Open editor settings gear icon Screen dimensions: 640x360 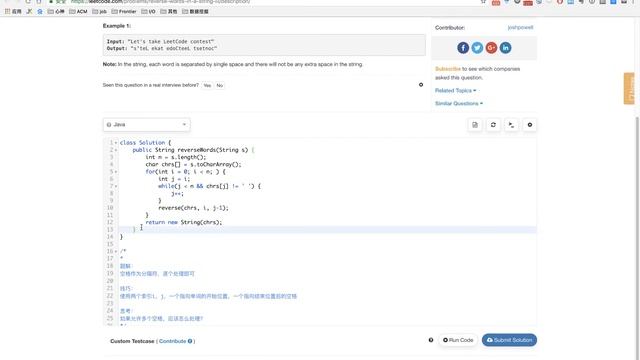point(530,125)
